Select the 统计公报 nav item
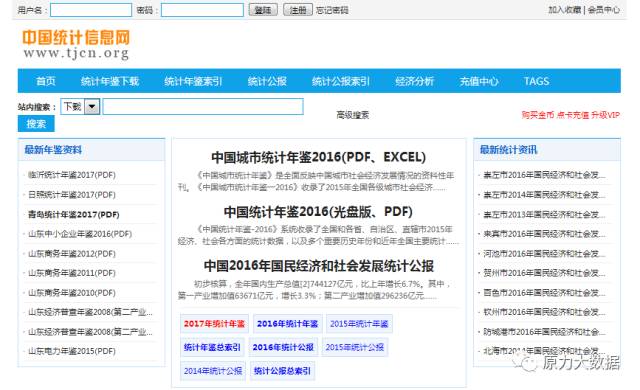Screen dimensions: 640x390 pyautogui.click(x=267, y=81)
